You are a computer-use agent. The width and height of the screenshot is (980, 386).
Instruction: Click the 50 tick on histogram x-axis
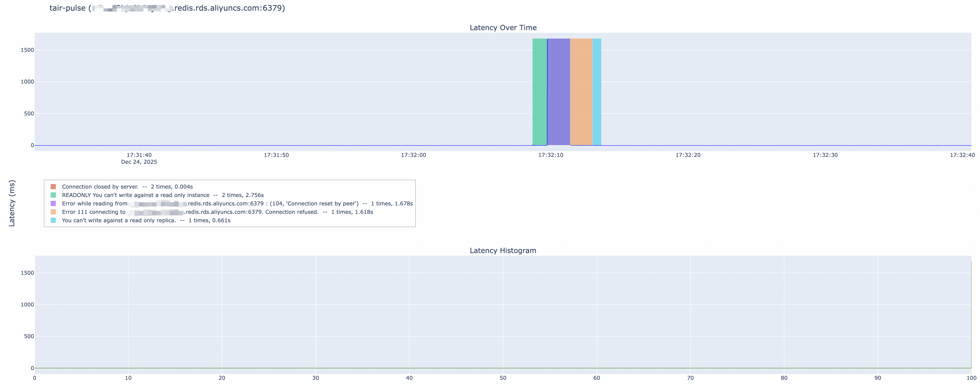(x=503, y=378)
